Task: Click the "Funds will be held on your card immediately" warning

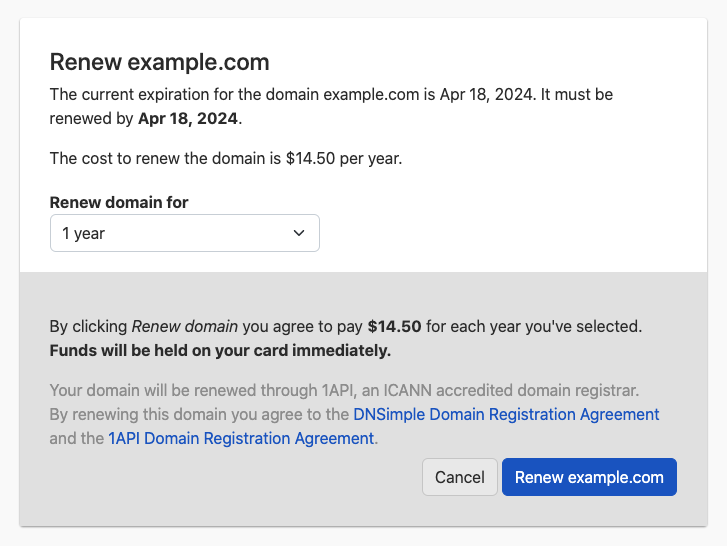Action: pos(220,350)
